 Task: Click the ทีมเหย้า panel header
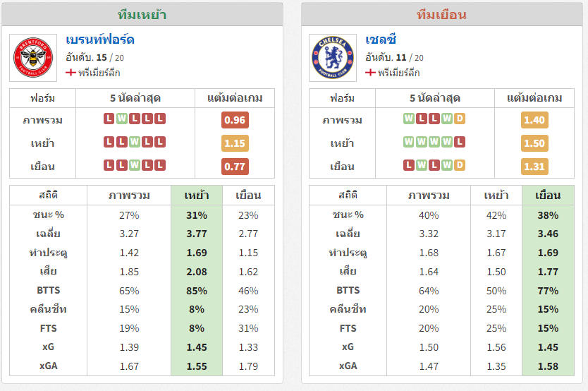142,15
